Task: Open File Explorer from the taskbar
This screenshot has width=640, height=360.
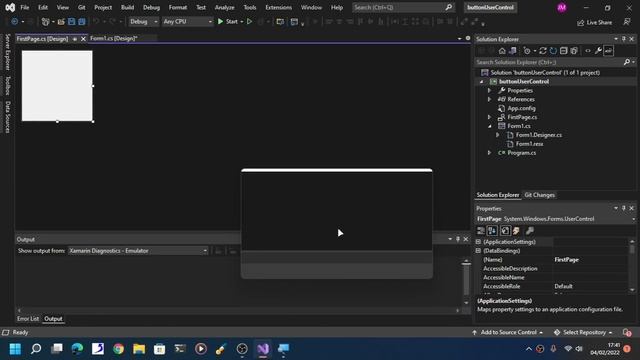Action: tap(139, 349)
